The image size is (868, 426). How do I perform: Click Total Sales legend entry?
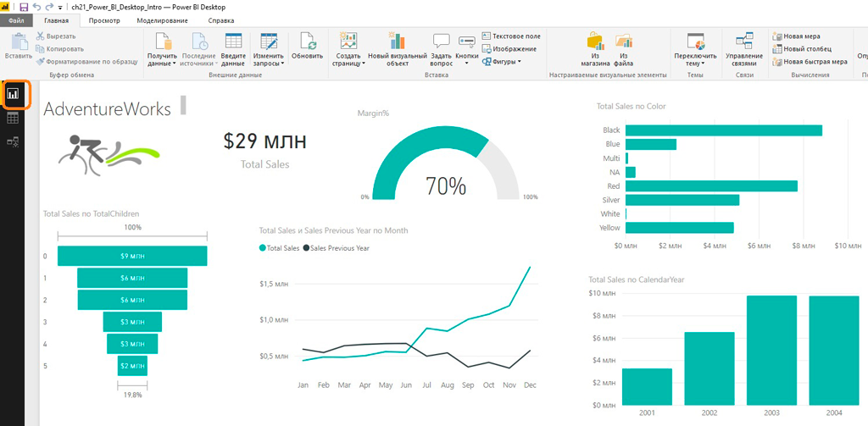click(x=280, y=248)
